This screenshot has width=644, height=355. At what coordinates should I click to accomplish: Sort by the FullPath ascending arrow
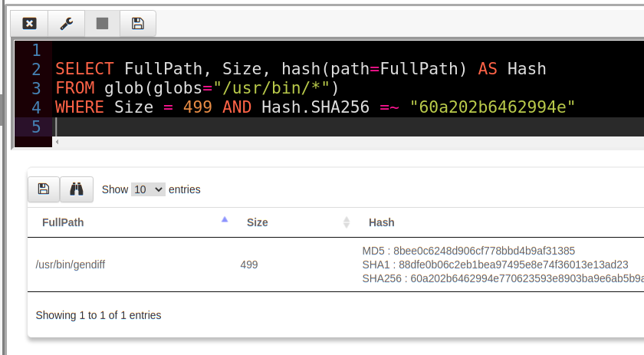225,220
